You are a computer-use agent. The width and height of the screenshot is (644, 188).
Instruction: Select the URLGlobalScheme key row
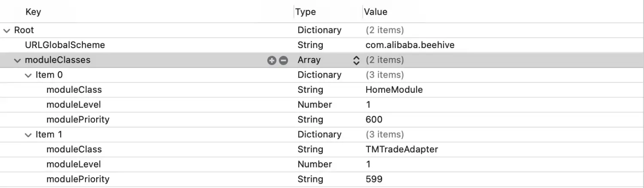point(64,45)
